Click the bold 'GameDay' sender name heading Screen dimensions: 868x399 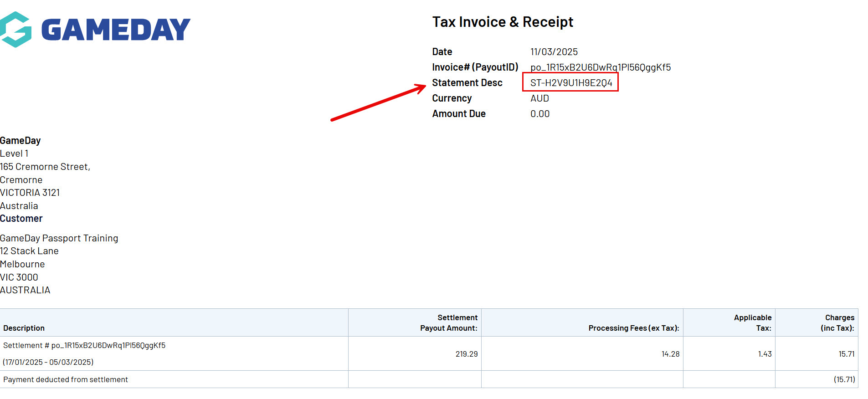pos(21,141)
